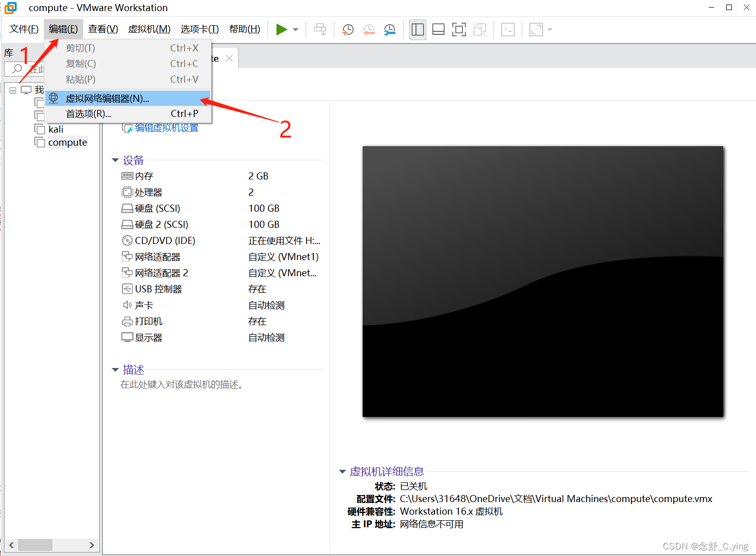Image resolution: width=756 pixels, height=556 pixels.
Task: Close the open VM tab with X
Action: (229, 58)
